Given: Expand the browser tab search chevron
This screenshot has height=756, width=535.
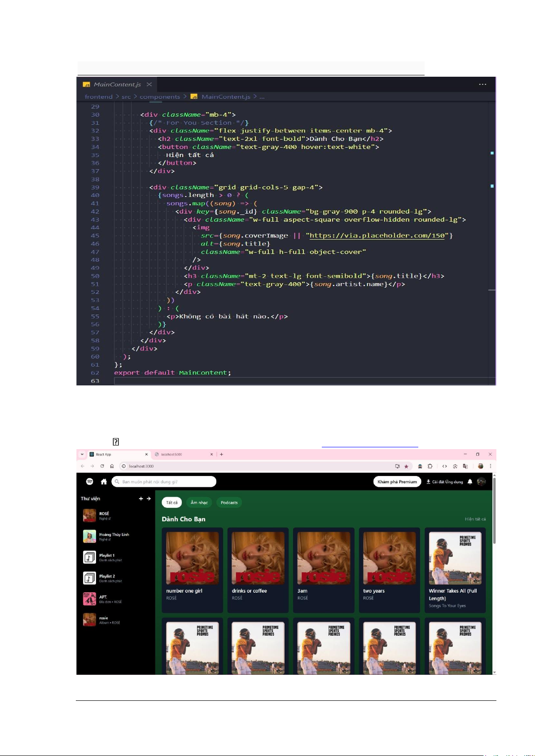Looking at the screenshot, I should tap(82, 454).
